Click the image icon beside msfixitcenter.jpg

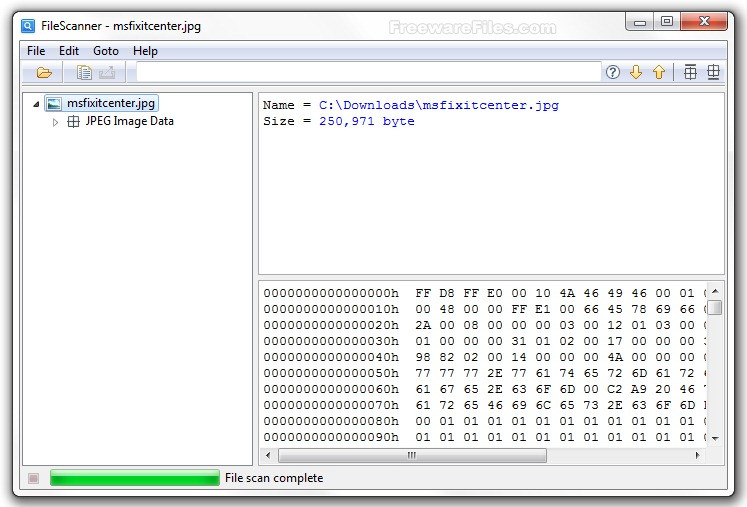point(54,103)
